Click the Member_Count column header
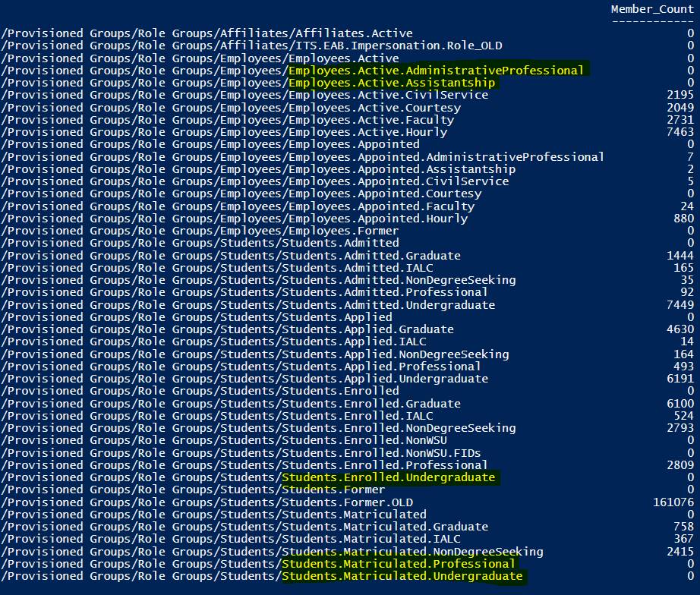 [652, 9]
